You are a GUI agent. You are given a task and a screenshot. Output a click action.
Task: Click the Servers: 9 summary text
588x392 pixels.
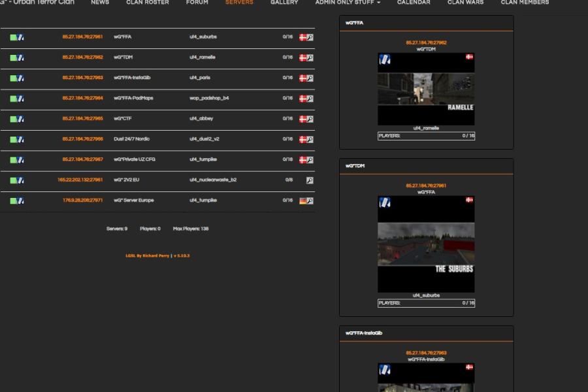click(117, 229)
